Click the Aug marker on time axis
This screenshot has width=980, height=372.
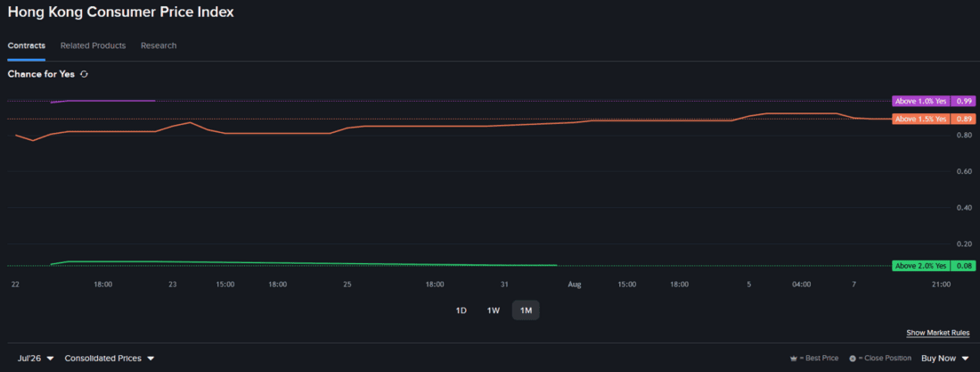coord(575,285)
